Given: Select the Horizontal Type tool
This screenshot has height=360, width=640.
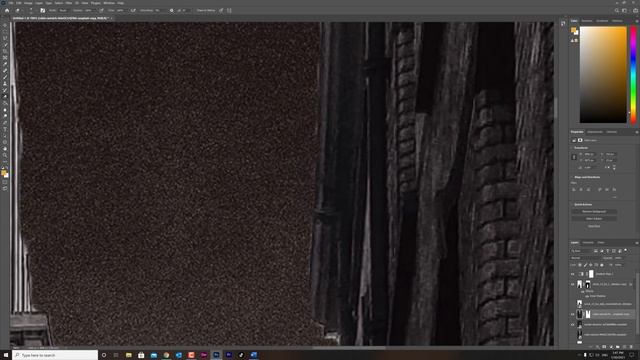Looking at the screenshot, I should (5, 129).
